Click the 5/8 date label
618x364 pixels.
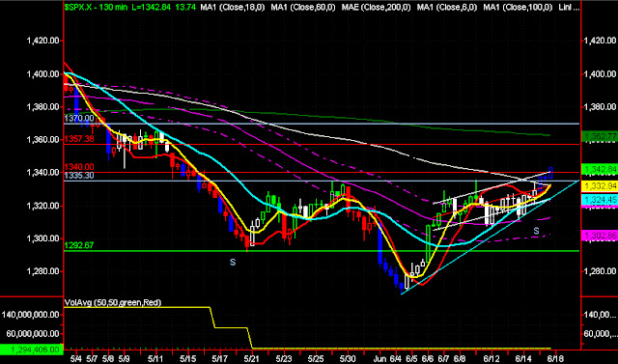[x=108, y=360]
